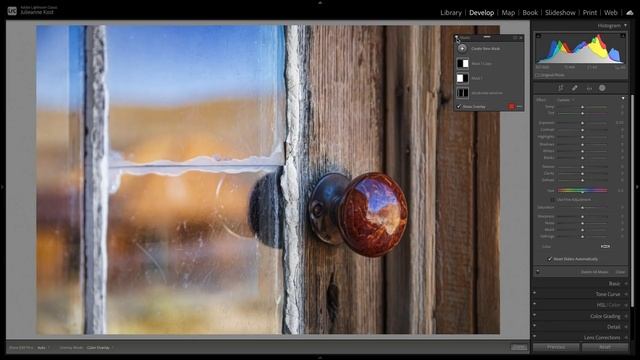Switch to the Develop module
Screen dimensions: 640x360
click(481, 13)
